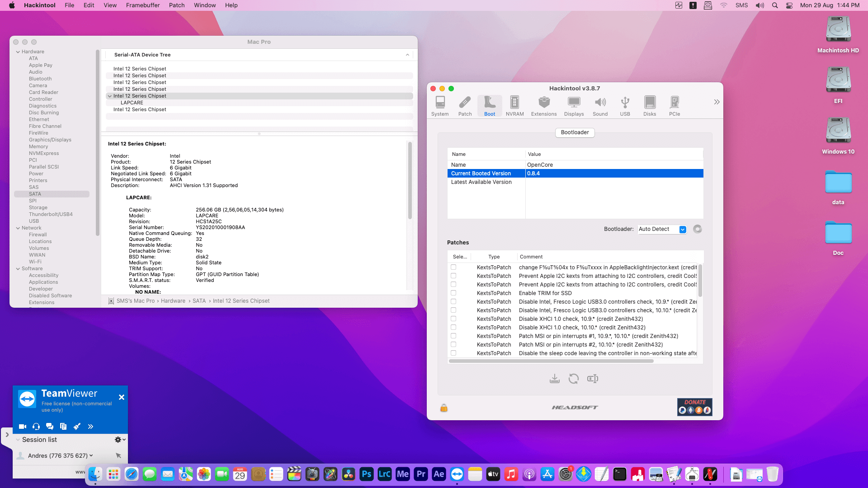This screenshot has width=868, height=488.
Task: Click the DONATE button
Action: (x=694, y=407)
